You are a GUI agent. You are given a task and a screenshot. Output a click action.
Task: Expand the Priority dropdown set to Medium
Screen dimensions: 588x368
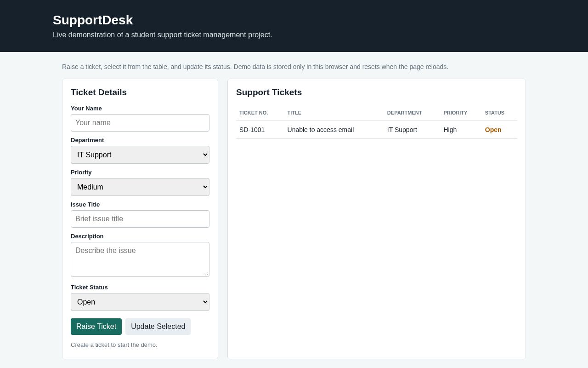coord(140,187)
